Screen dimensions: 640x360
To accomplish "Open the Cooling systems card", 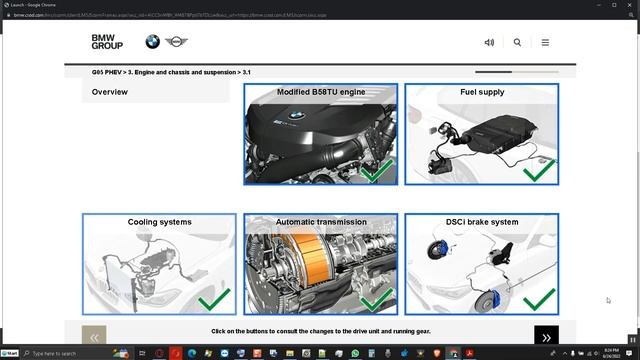I will click(159, 264).
